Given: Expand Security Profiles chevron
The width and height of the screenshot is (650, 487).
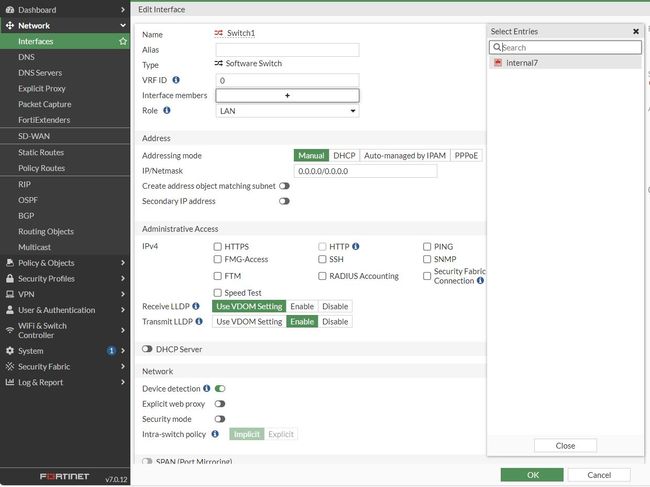Looking at the screenshot, I should (x=123, y=279).
